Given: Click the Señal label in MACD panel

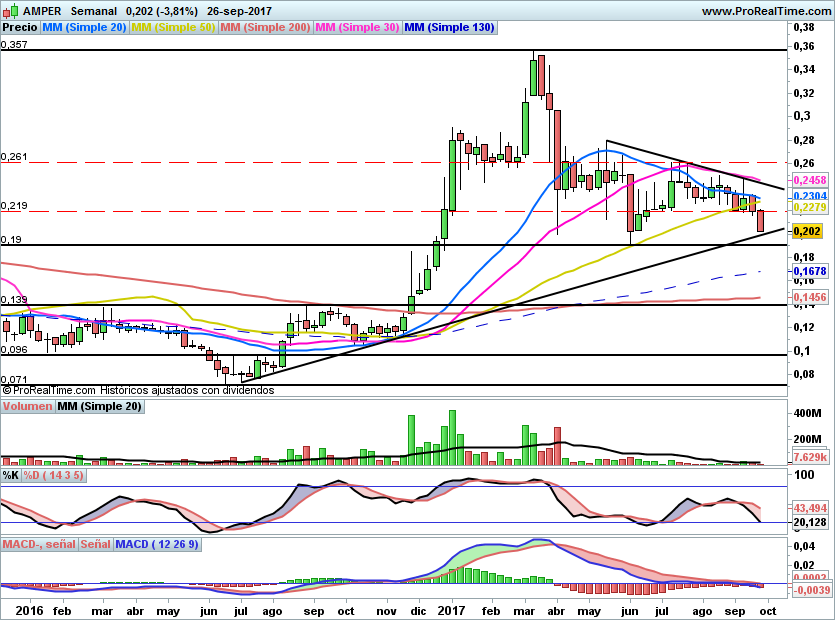Looking at the screenshot, I should tap(95, 544).
